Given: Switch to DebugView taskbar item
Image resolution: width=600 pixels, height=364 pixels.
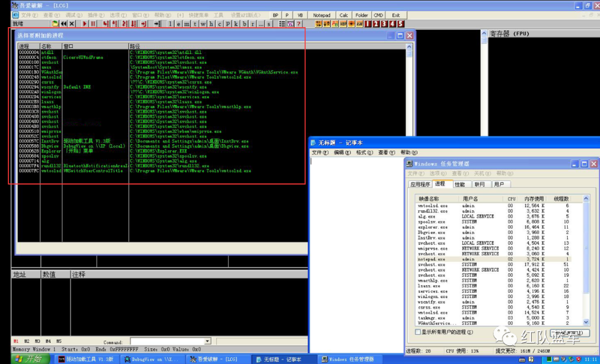Looking at the screenshot, I should click(x=152, y=359).
